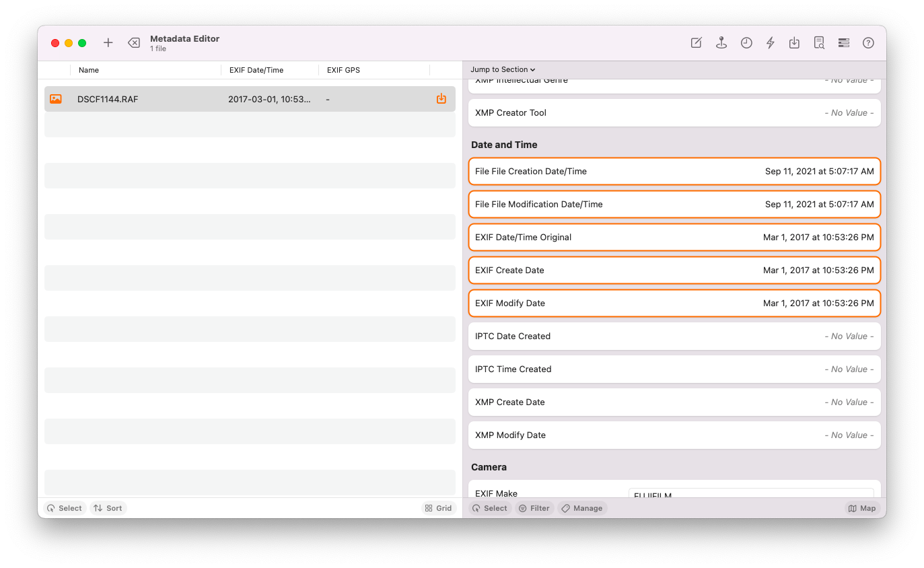The image size is (924, 568).
Task: Click the Map button
Action: [x=861, y=508]
